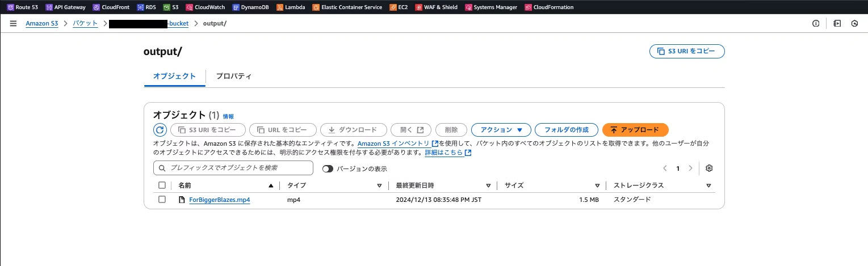The image size is (868, 266).
Task: Open S3 shortcut in favorites bar
Action: coord(170,7)
